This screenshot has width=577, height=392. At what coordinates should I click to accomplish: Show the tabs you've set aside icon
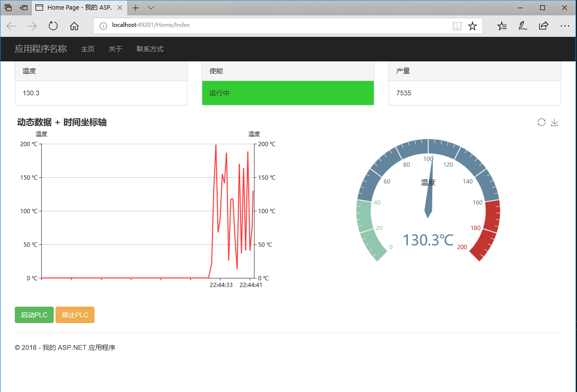coord(8,8)
